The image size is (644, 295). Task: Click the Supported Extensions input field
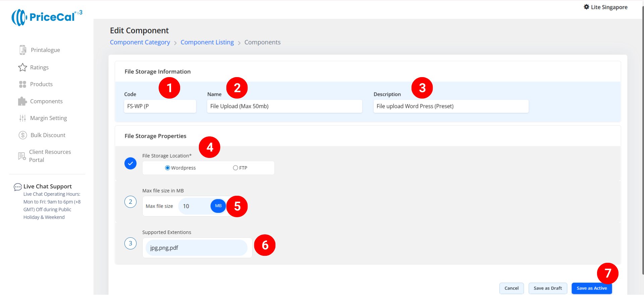[x=197, y=248]
